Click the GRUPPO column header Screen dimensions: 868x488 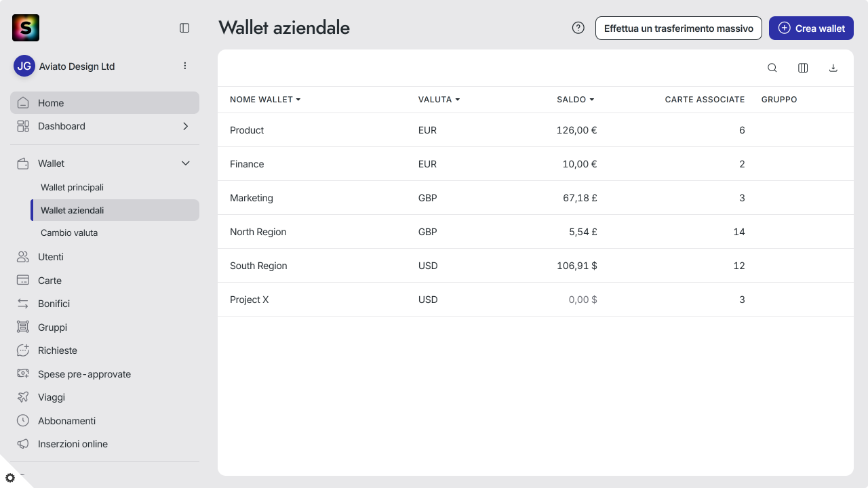779,100
